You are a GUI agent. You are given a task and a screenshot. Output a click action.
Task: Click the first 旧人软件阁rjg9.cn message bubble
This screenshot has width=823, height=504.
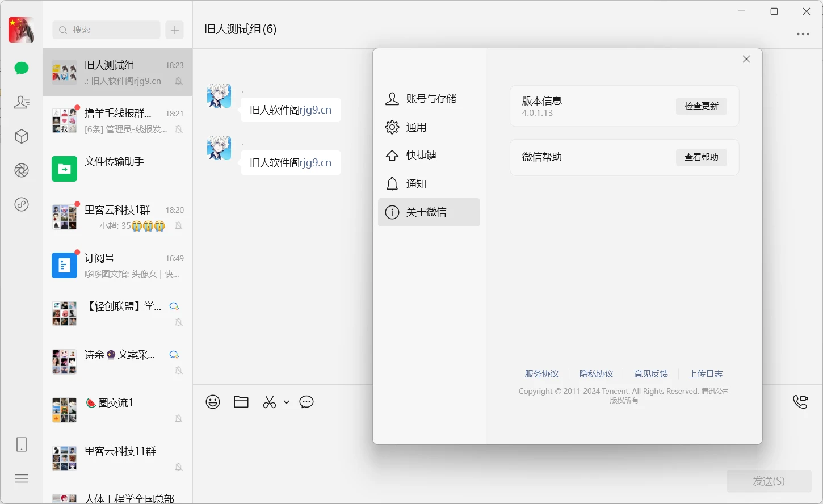click(x=291, y=110)
